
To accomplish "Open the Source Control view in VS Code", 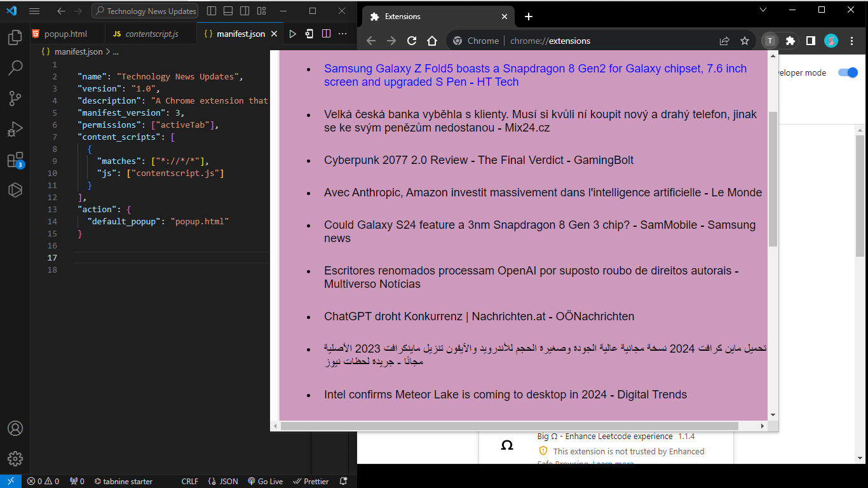I will (15, 98).
